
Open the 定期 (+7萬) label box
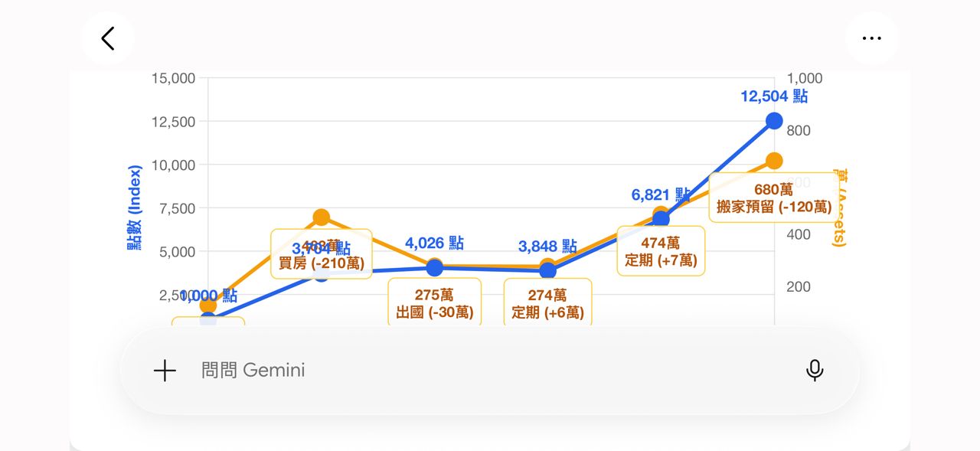point(661,250)
